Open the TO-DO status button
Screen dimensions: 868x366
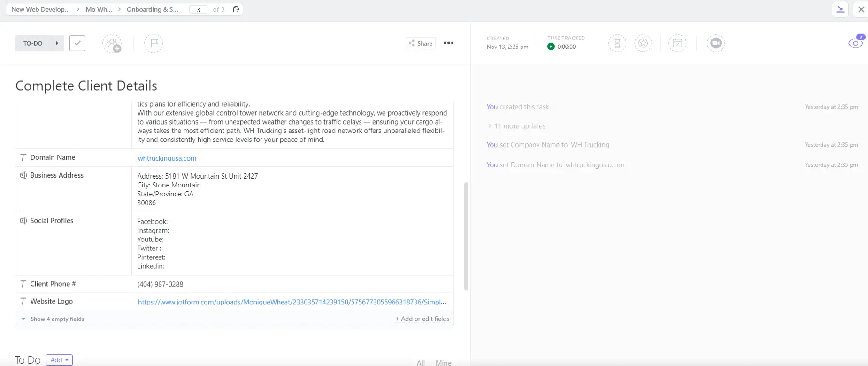33,43
